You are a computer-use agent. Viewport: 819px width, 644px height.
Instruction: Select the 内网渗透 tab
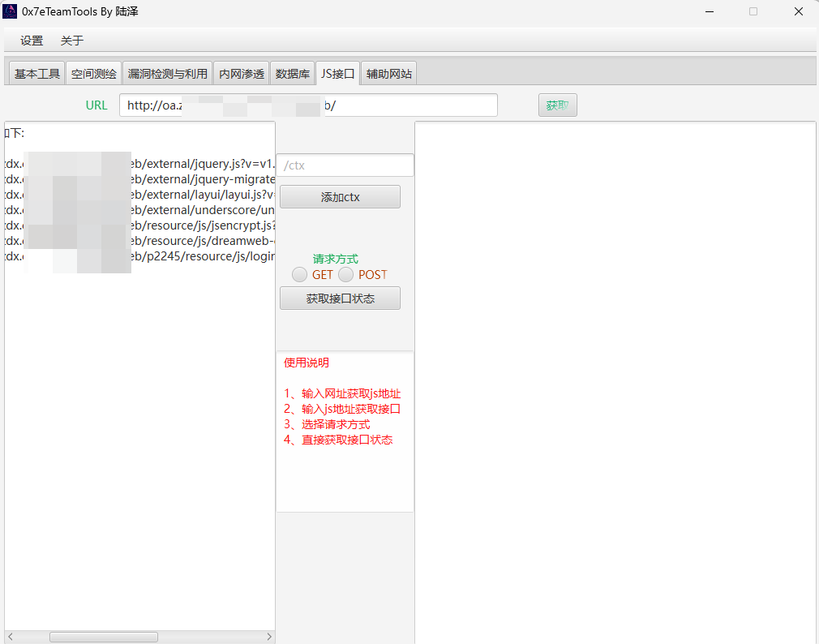pyautogui.click(x=242, y=74)
